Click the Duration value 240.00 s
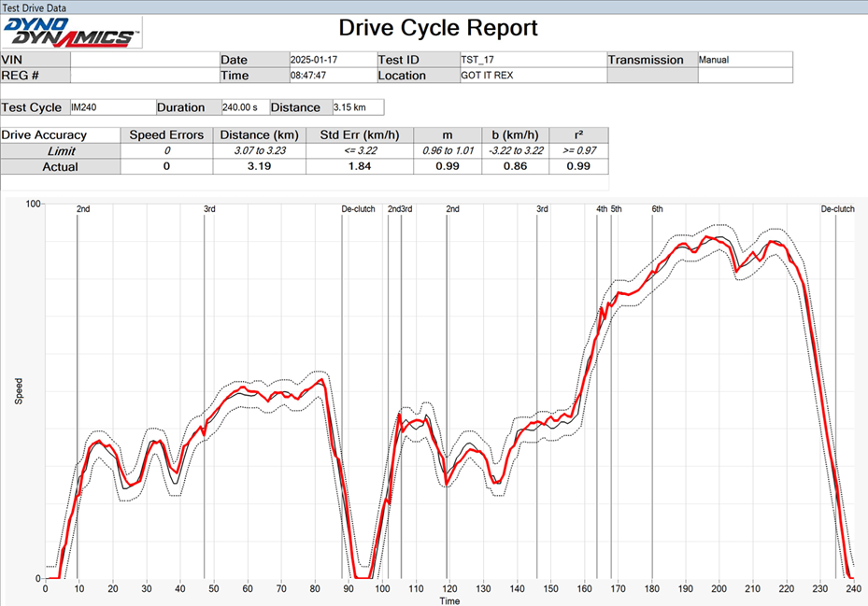 (x=245, y=107)
